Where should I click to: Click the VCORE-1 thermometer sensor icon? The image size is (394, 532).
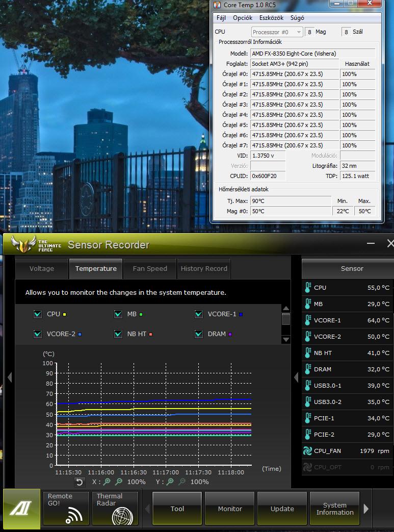pos(307,320)
